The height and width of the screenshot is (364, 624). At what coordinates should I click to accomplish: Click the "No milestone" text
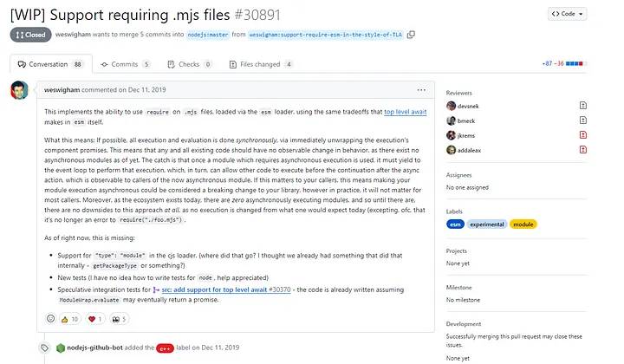[463, 300]
